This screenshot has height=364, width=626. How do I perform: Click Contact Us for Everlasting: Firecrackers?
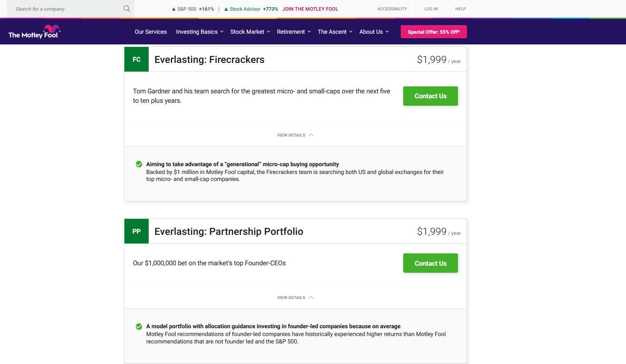[430, 96]
